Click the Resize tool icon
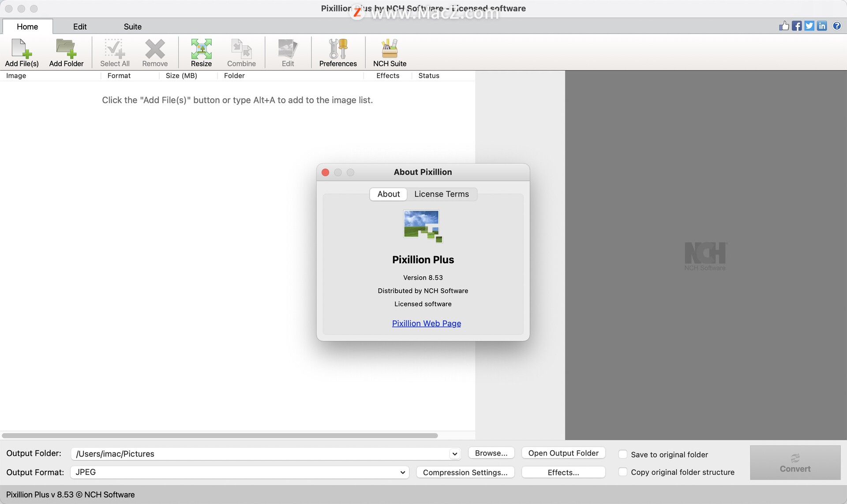This screenshot has width=847, height=504. tap(201, 52)
